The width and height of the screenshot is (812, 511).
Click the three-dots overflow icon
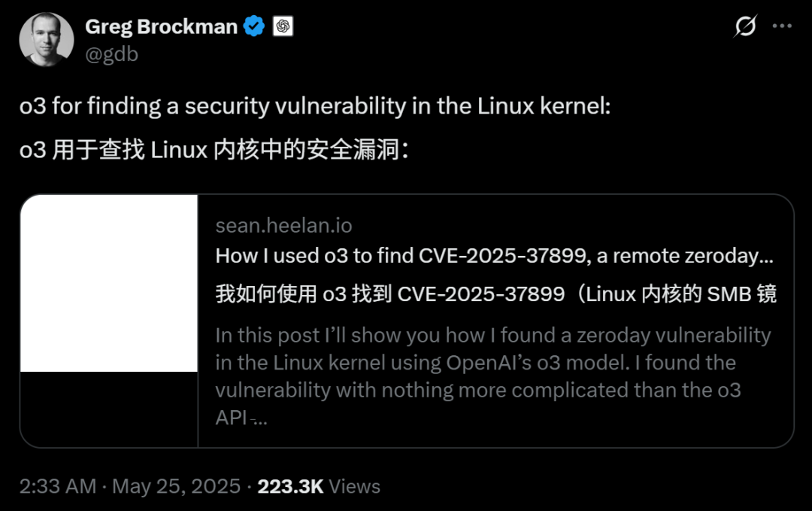782,26
